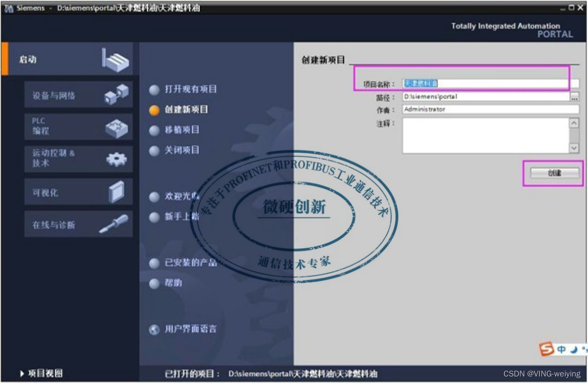Screen dimensions: 588x383
Task: Open 设备与网络 portal section
Action: click(x=78, y=95)
